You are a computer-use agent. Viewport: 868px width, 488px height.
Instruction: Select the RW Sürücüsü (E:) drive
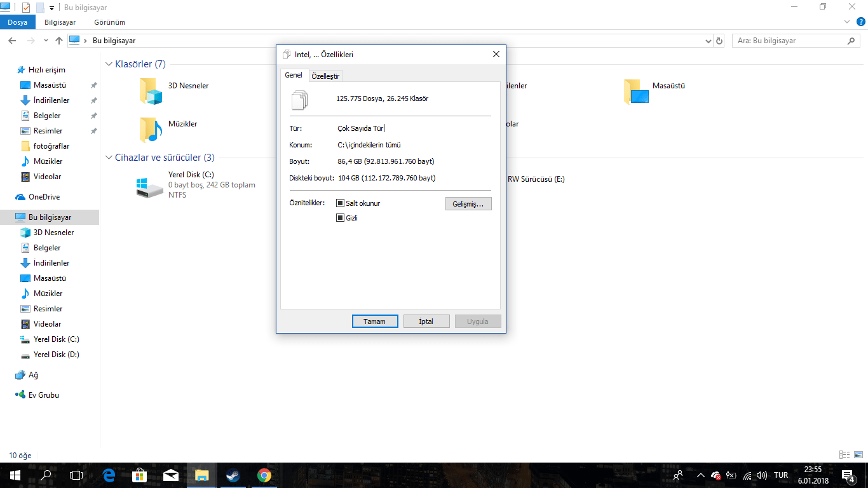[536, 179]
